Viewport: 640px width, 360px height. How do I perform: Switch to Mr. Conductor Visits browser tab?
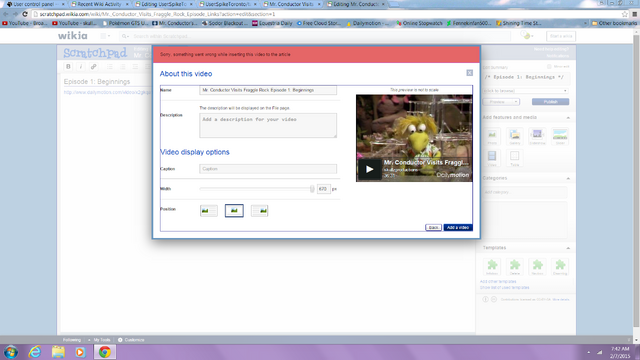[291, 4]
